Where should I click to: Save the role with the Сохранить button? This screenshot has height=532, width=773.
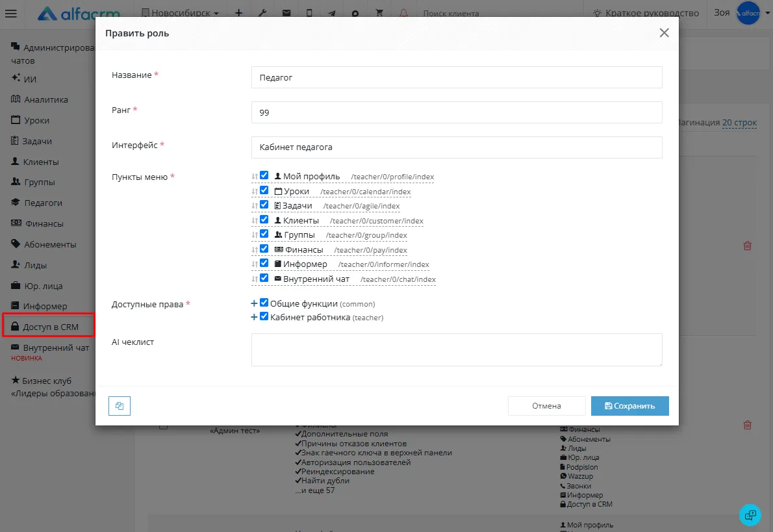629,406
